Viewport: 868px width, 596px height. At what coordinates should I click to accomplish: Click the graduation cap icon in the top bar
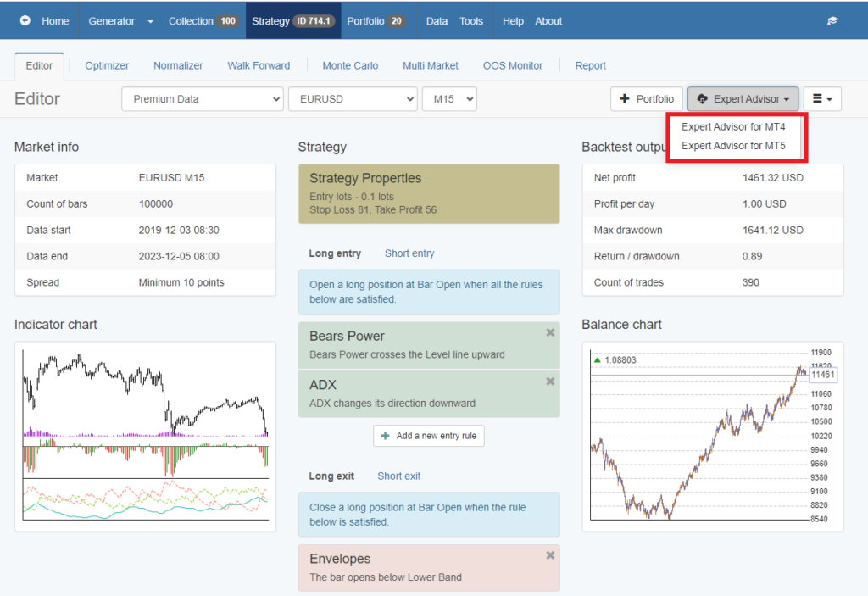(x=832, y=20)
